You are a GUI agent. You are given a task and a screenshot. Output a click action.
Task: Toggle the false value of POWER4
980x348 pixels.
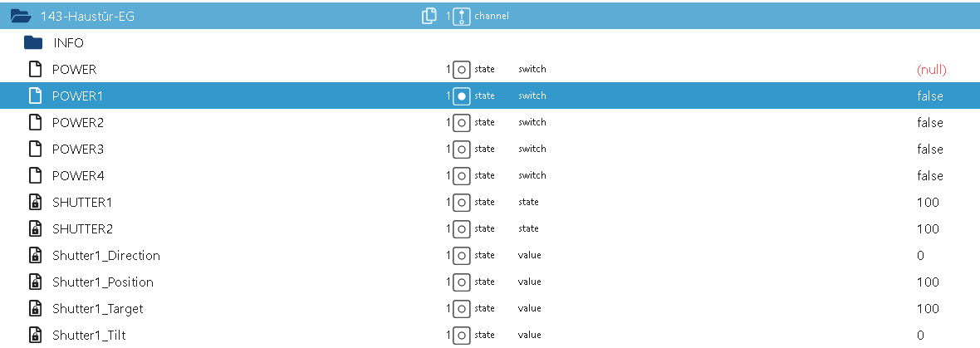929,176
